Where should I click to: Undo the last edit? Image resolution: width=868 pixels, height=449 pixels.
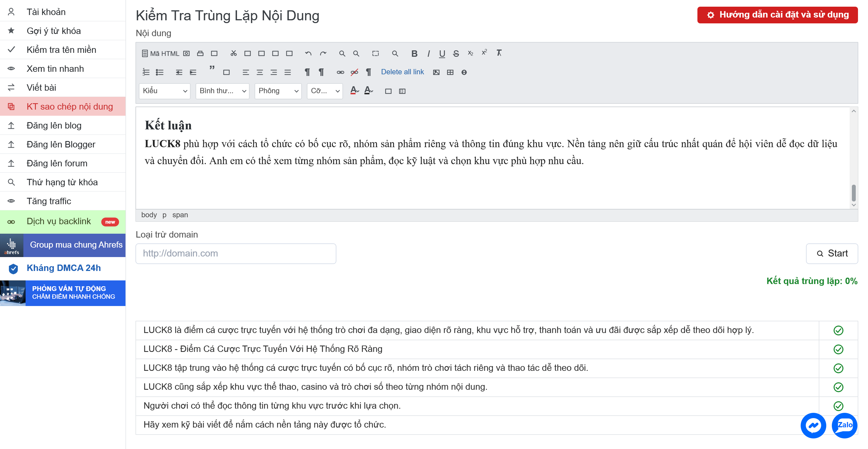(308, 53)
